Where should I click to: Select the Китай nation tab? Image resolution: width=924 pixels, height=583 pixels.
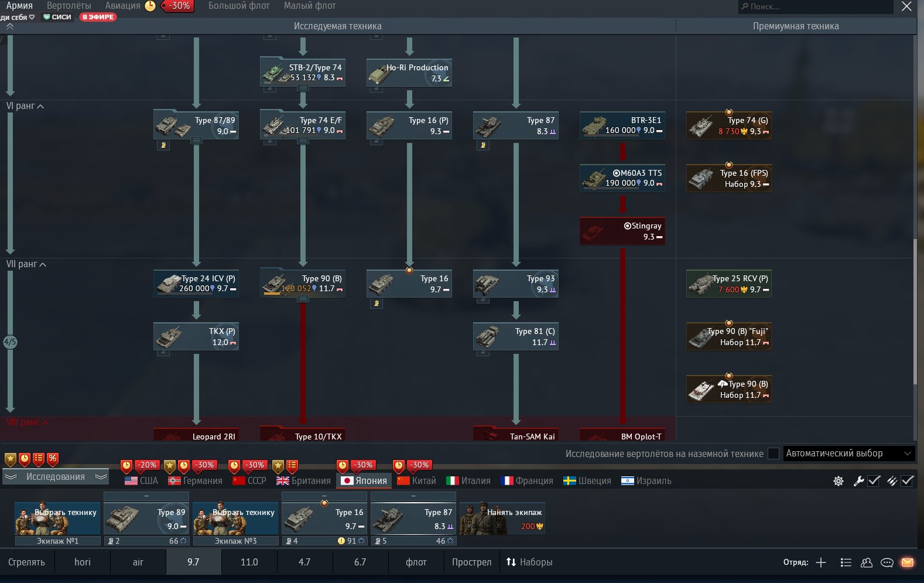(416, 481)
